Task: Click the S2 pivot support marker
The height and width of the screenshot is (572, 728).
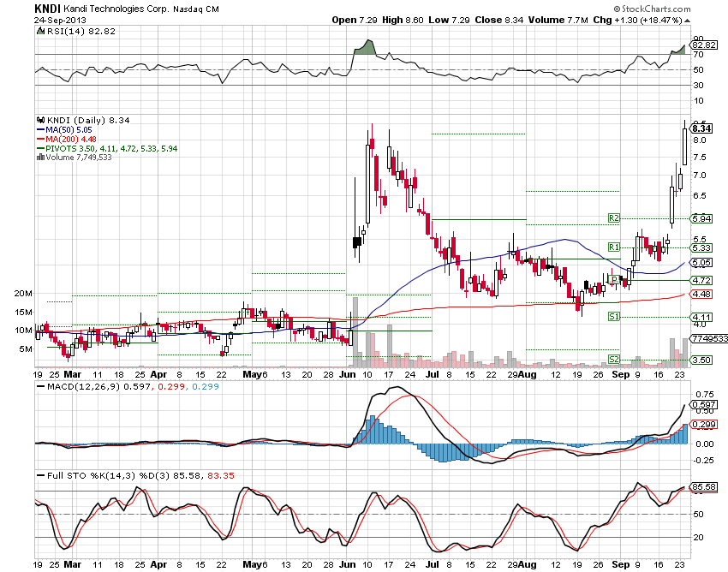Action: coord(614,360)
